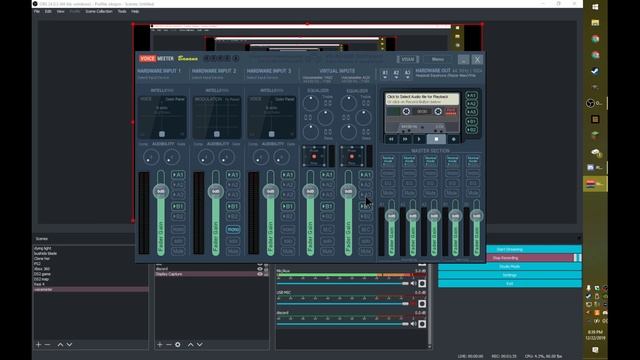Click the cassette Stop button in Voicemeeter
The width and height of the screenshot is (640, 360).
click(x=436, y=139)
